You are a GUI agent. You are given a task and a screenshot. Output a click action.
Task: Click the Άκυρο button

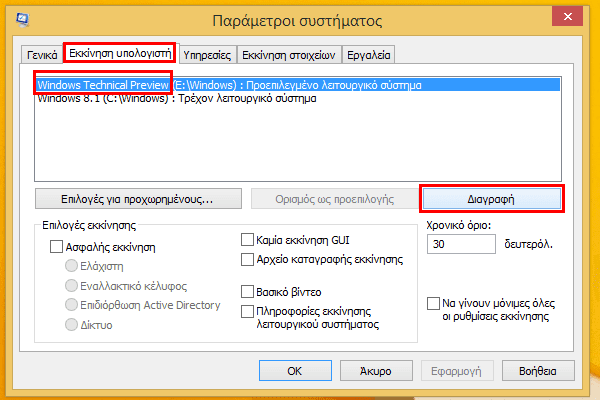[376, 371]
